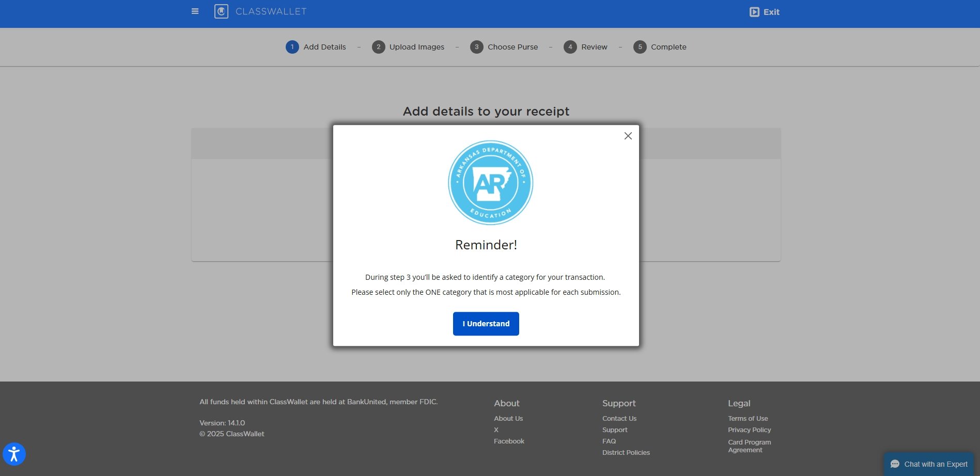Select step 4 circle Review
This screenshot has width=980, height=476.
click(x=570, y=47)
